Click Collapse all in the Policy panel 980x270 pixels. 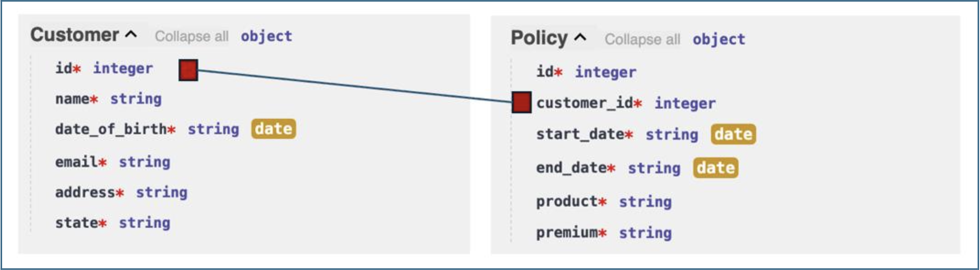coord(642,39)
